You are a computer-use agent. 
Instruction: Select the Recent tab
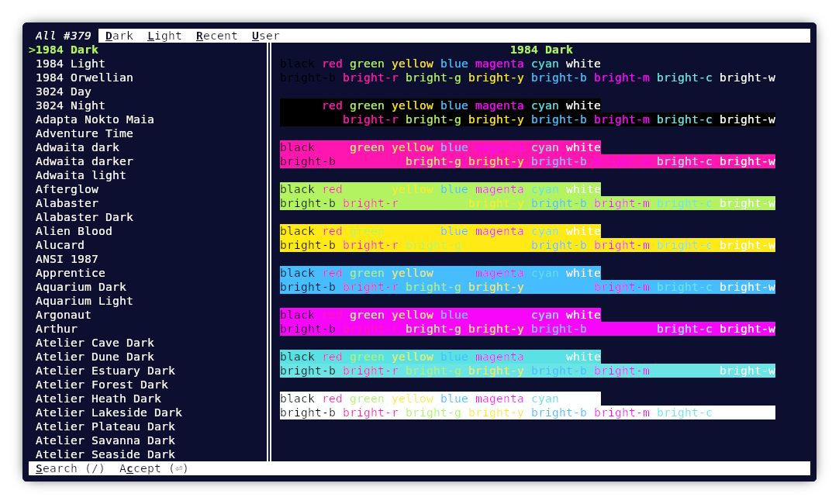click(x=216, y=36)
